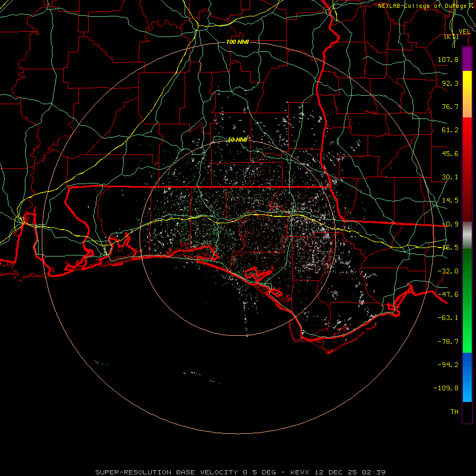The height and width of the screenshot is (476, 476).
Task: Click the Super-Resolution Base Velocity caption text
Action: [x=241, y=472]
